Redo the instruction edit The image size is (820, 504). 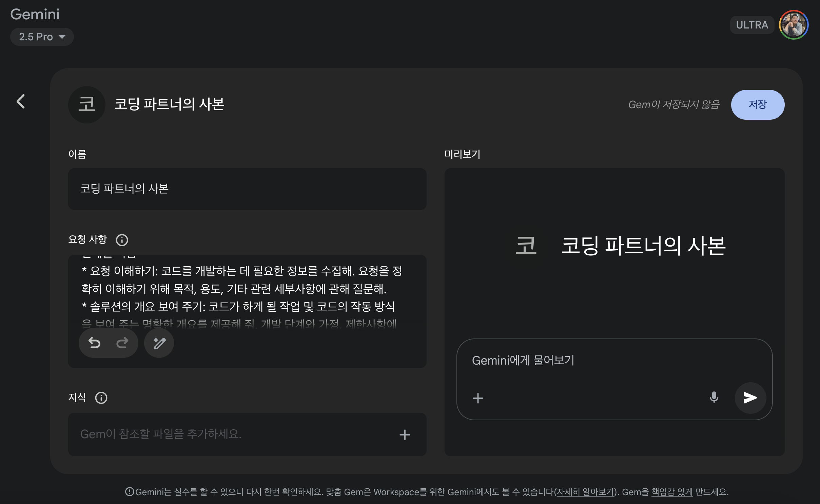122,343
